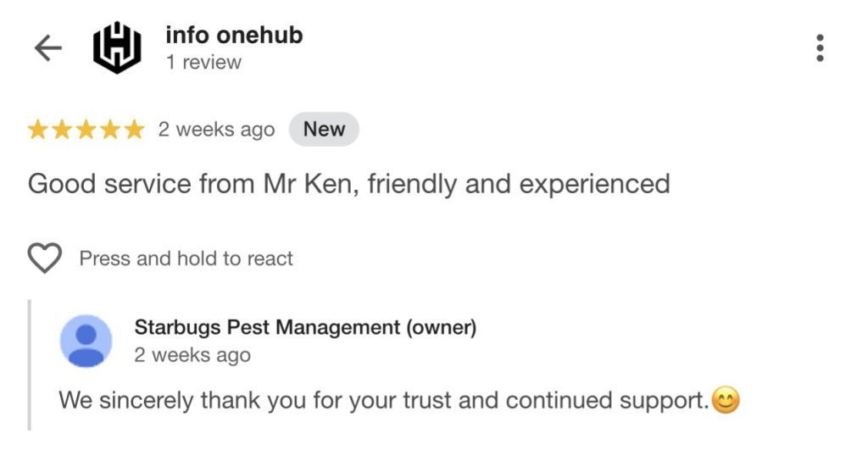Click the fourth yellow rating star
Screen dimensions: 868x450
pos(110,130)
